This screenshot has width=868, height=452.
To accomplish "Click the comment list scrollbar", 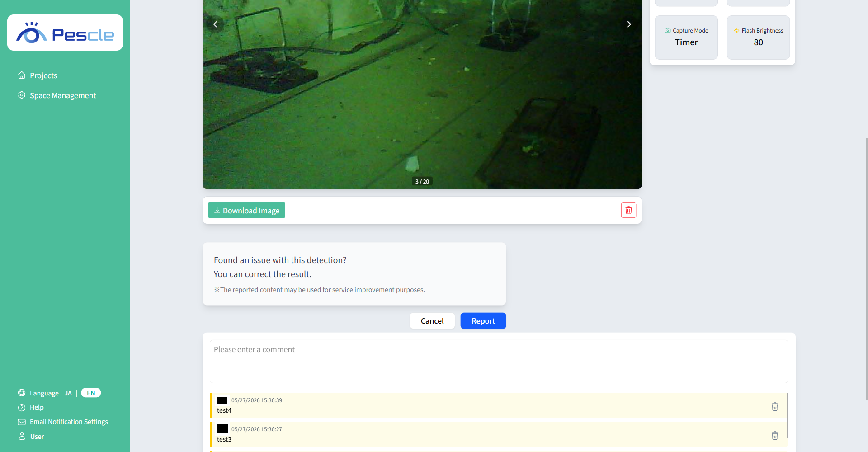I will click(x=788, y=415).
